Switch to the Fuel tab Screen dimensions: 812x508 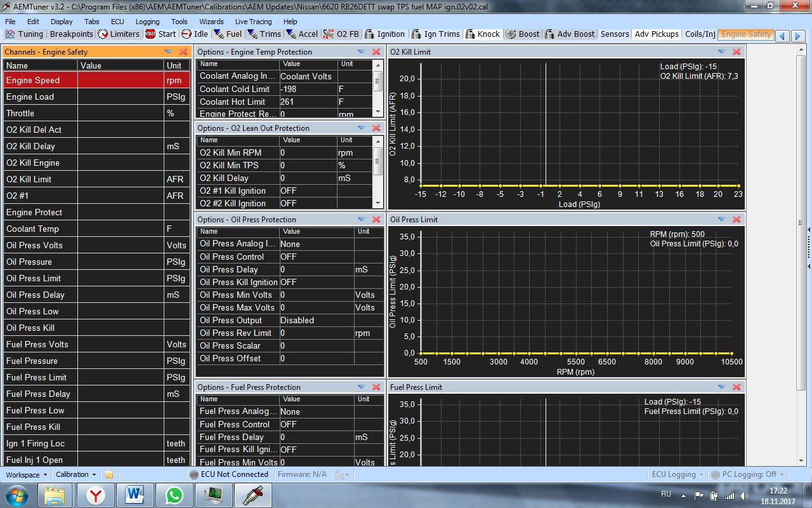228,34
